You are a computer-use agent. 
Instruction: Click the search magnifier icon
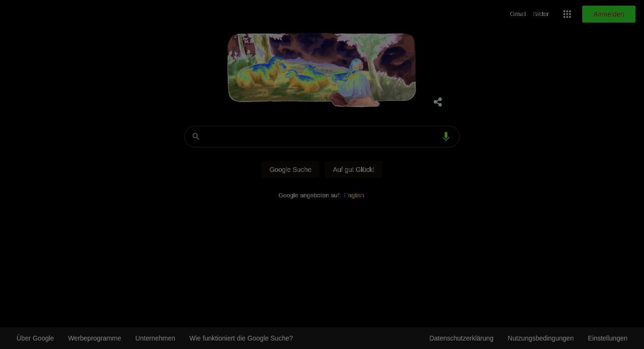coord(196,137)
